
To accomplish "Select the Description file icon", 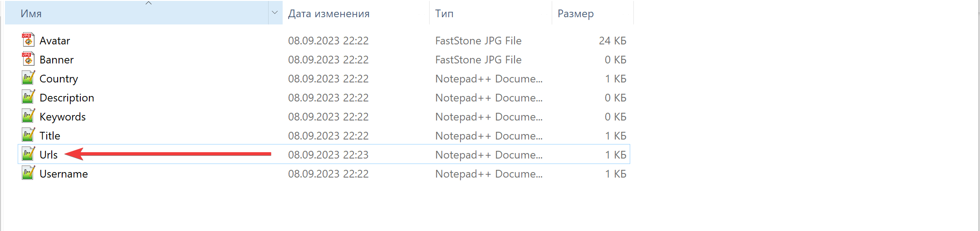I will coord(28,97).
